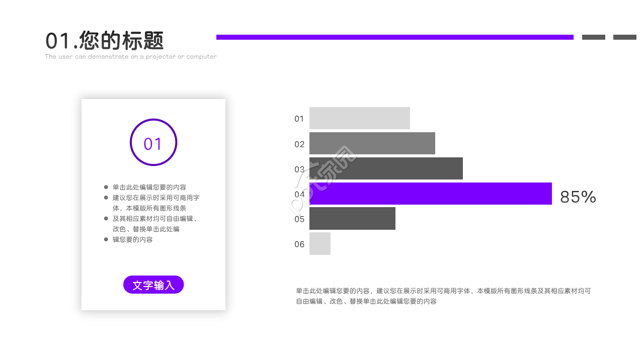644x362 pixels.
Task: Click the small light bar labeled 06
Action: tap(320, 244)
